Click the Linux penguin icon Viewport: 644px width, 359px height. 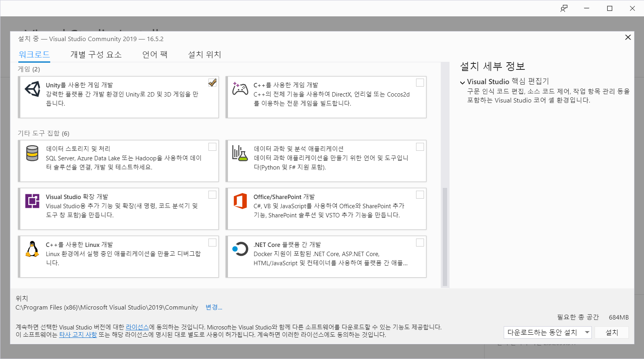click(32, 249)
